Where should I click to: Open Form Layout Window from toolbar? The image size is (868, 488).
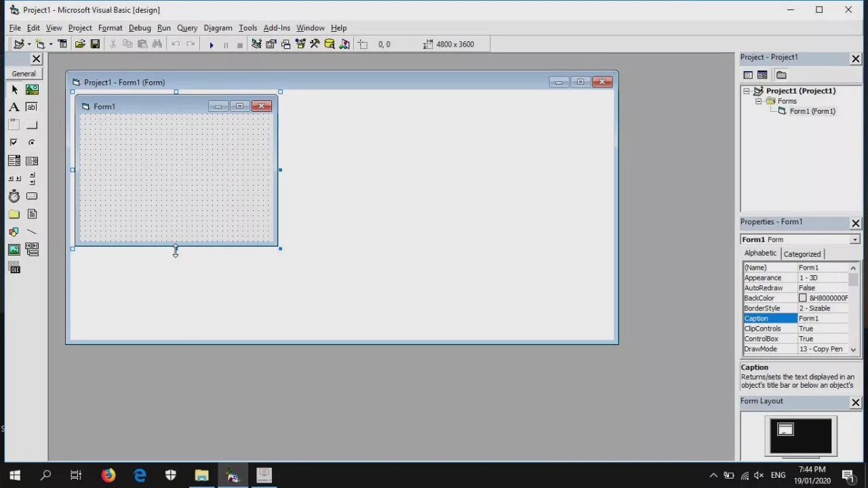(285, 44)
